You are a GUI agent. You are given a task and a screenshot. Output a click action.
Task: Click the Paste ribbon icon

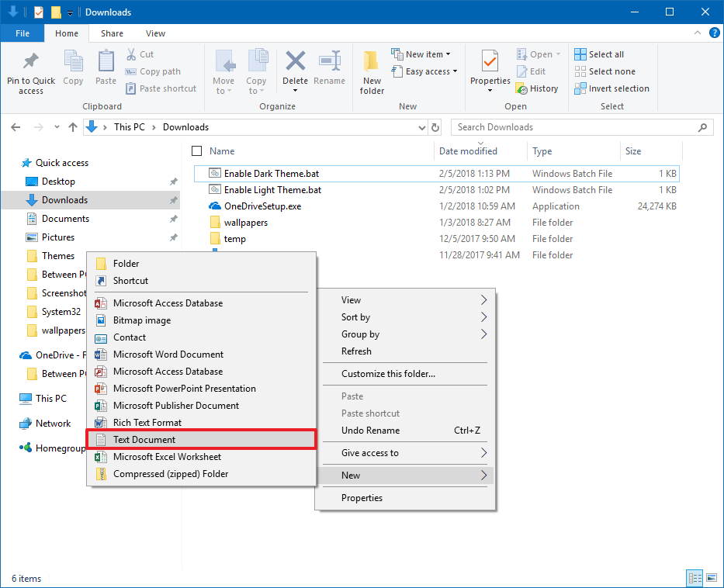(x=106, y=61)
